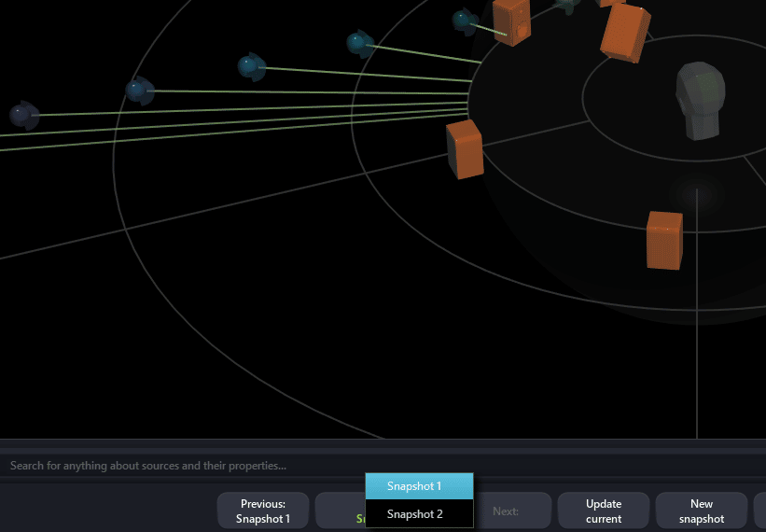Click the faint dim source beneath the head

coord(696,193)
